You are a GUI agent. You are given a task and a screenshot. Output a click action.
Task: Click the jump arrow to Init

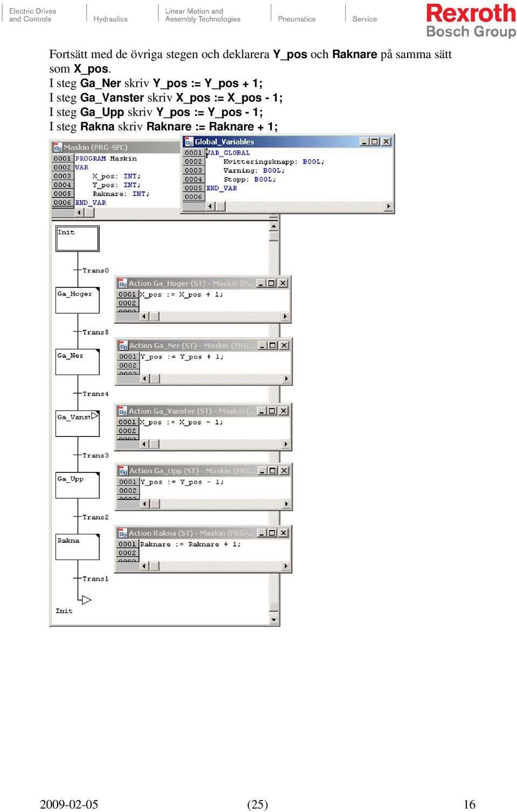coord(86,599)
